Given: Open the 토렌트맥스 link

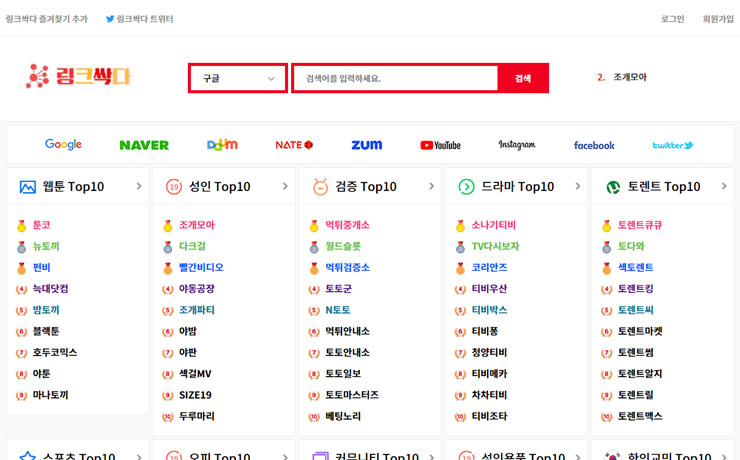Looking at the screenshot, I should point(640,416).
